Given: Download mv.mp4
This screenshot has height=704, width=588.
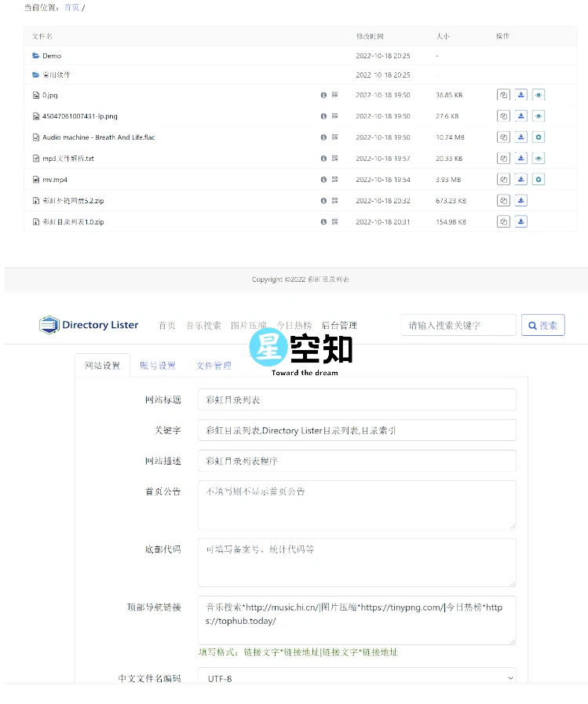Looking at the screenshot, I should click(x=521, y=179).
